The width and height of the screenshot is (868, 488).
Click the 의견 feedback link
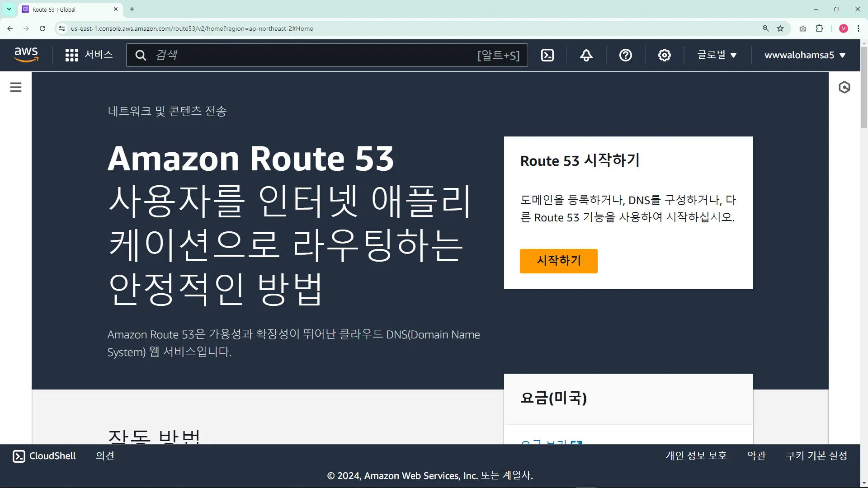105,456
